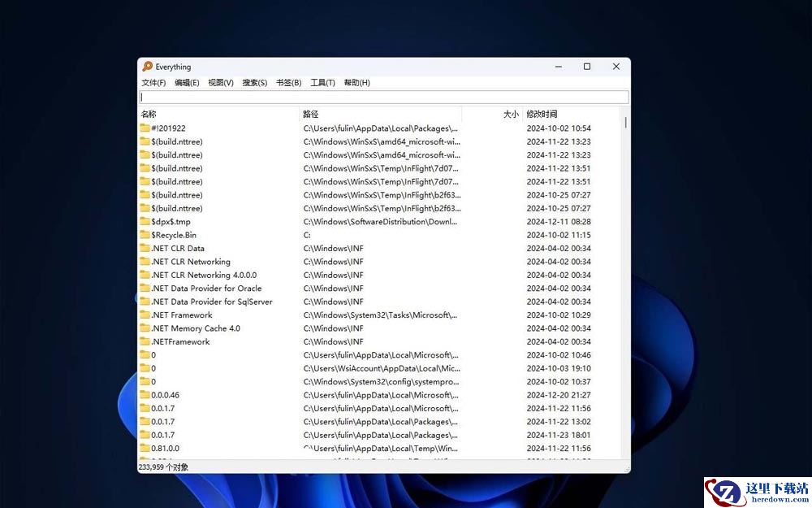The height and width of the screenshot is (508, 812).
Task: Open the 搜索(S) menu
Action: point(255,82)
